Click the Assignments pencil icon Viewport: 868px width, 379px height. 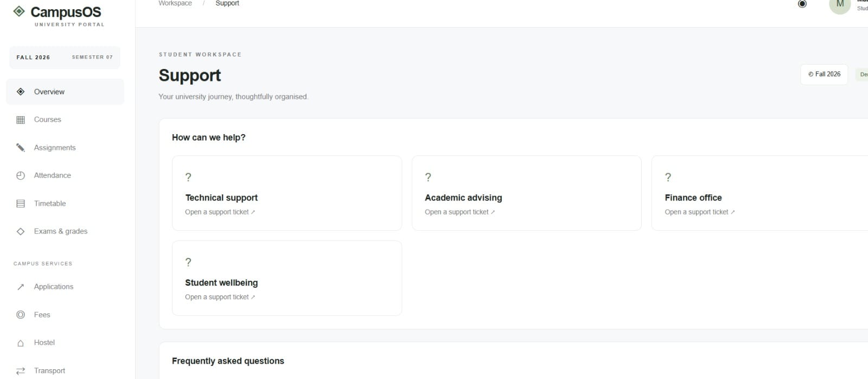click(x=21, y=148)
